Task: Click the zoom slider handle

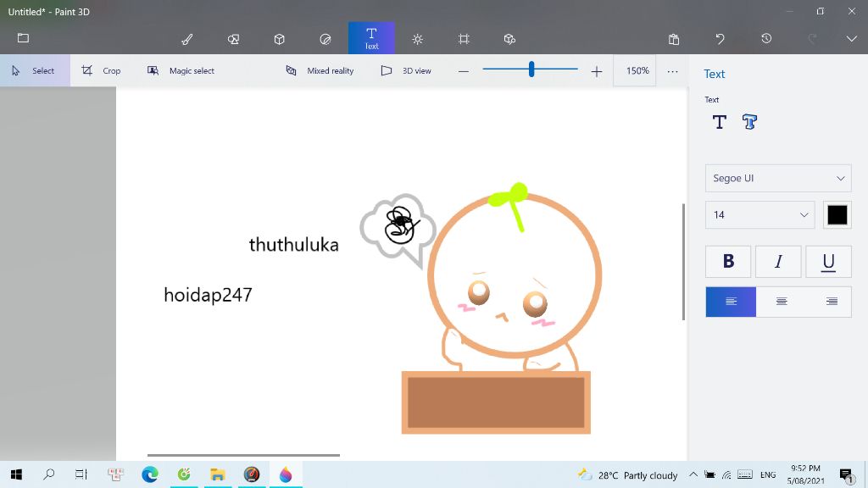Action: click(531, 69)
